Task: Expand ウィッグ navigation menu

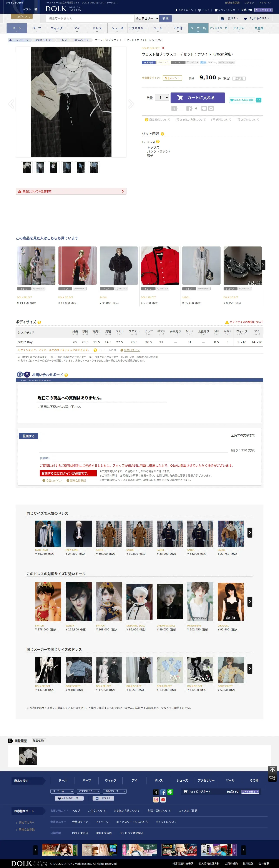Action: (x=57, y=29)
